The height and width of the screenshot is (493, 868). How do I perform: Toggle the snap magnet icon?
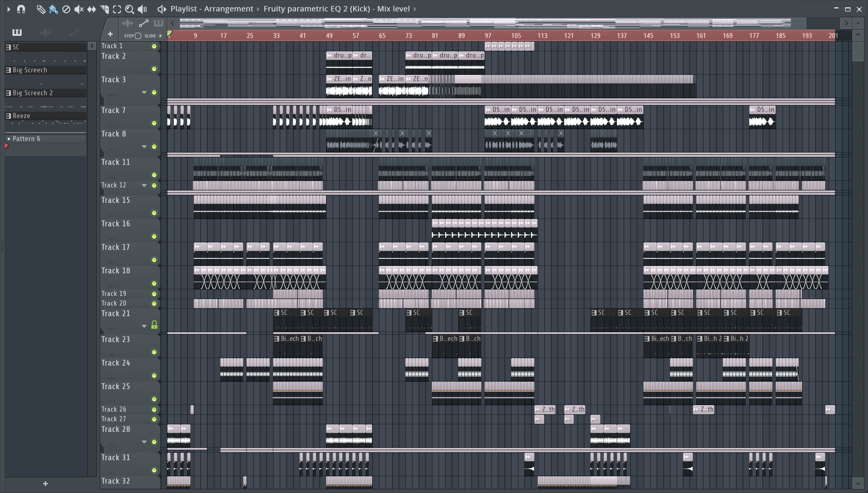click(x=21, y=9)
